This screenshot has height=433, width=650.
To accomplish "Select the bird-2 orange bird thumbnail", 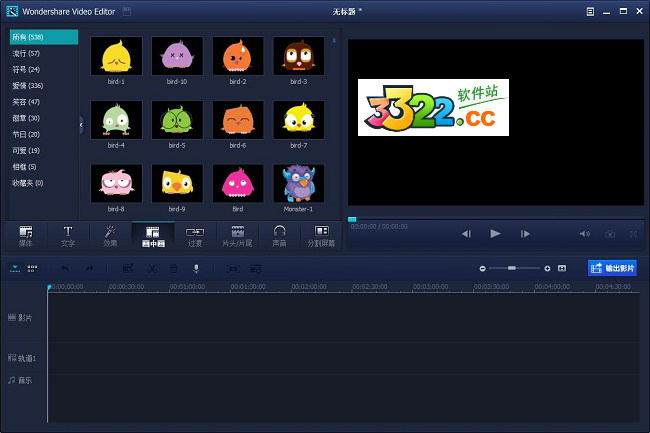I will tap(238, 56).
